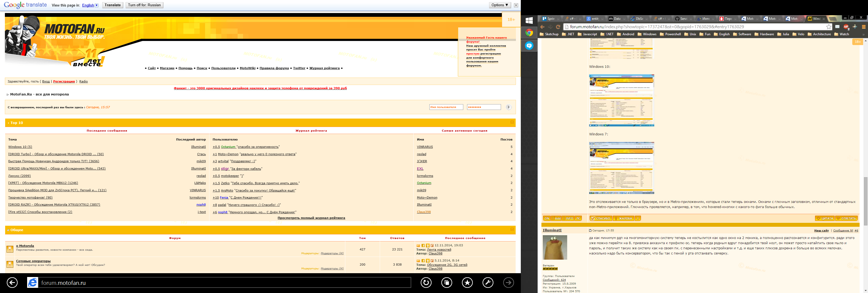Click the upward arrow button under the post

coord(638,218)
